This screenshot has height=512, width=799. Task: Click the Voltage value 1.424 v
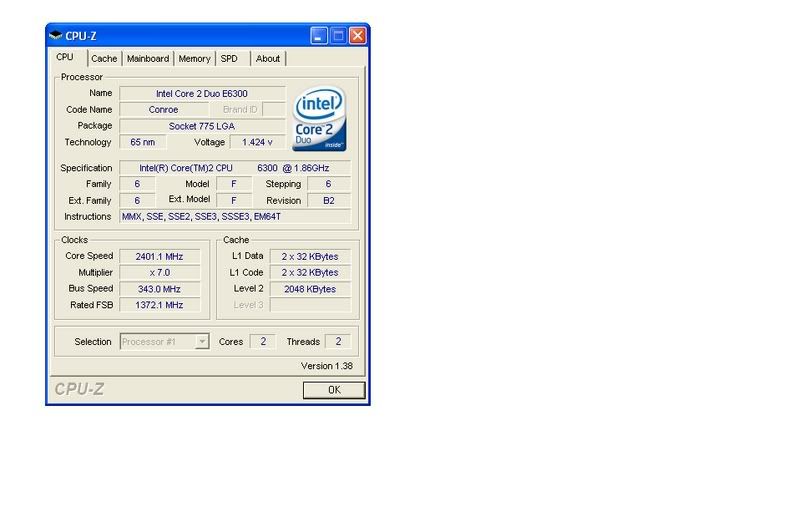tap(257, 142)
